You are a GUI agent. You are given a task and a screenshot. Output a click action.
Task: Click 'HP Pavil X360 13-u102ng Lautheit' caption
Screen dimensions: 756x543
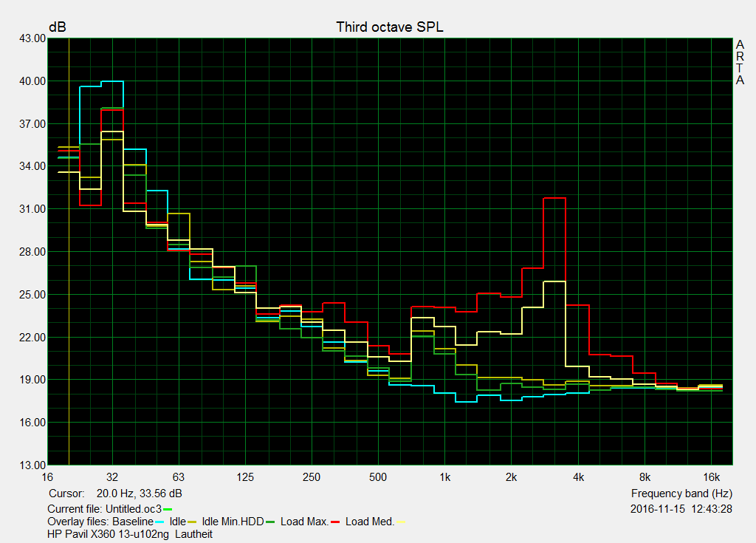(x=130, y=534)
